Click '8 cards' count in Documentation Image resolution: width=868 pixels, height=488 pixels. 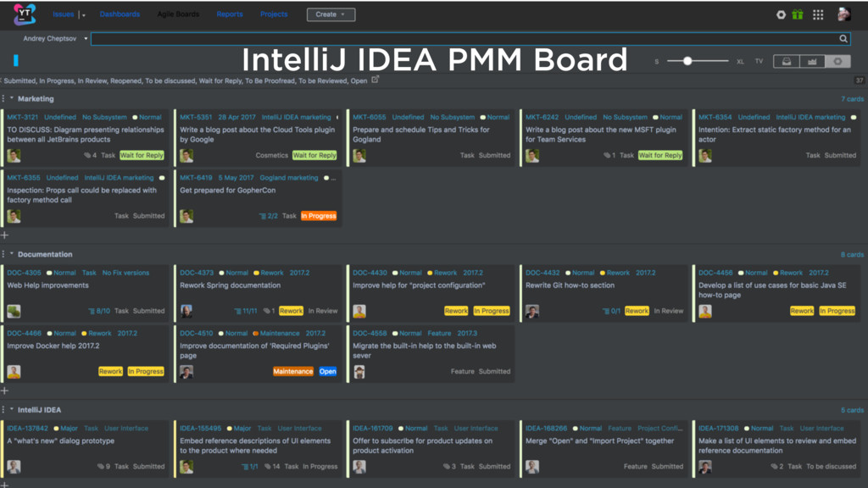pyautogui.click(x=852, y=254)
